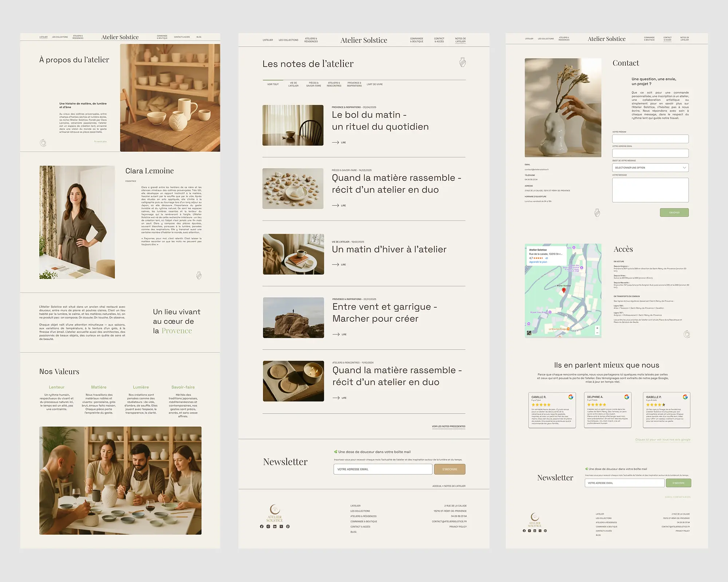Viewport: 728px width, 582px height.
Task: Click the Pinterest icon in middle footer
Action: (288, 526)
